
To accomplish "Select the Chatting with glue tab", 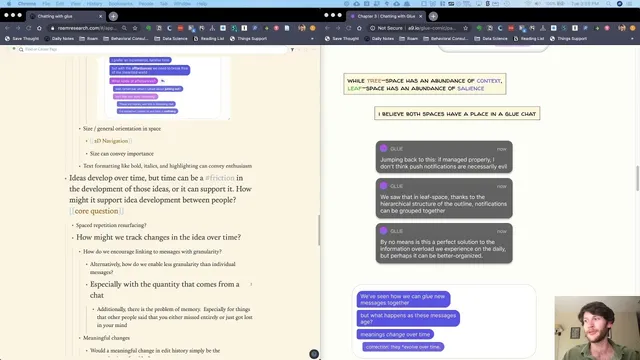I will pos(65,16).
